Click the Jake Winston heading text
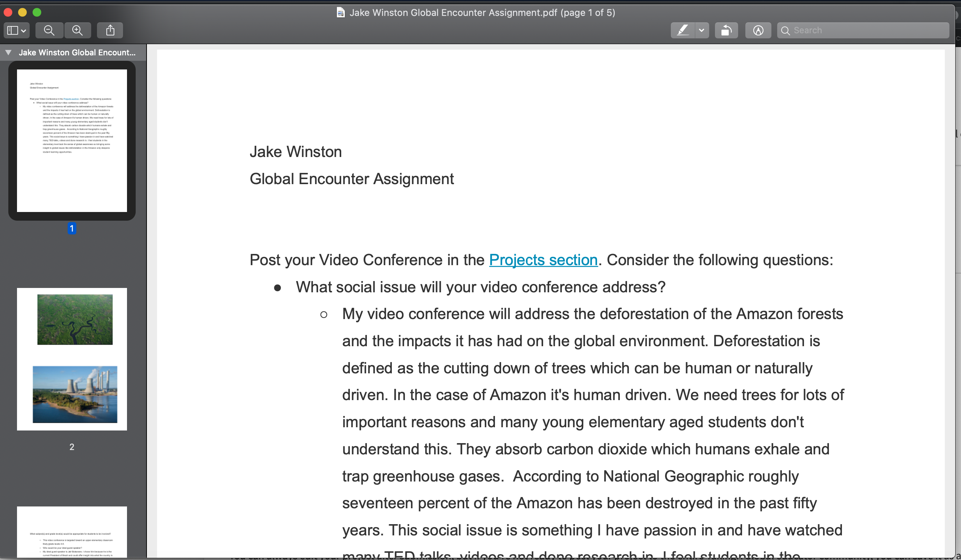 (296, 152)
